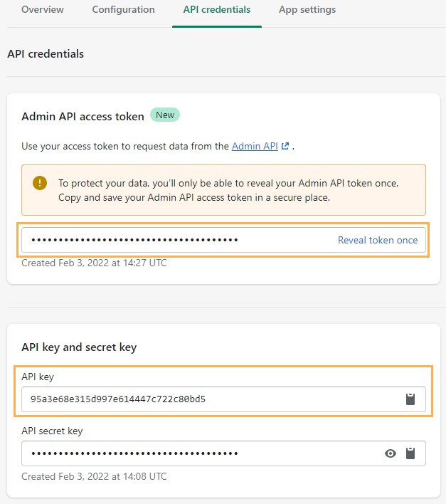
Task: Reveal the API secret key with the eye icon
Action: coord(391,453)
